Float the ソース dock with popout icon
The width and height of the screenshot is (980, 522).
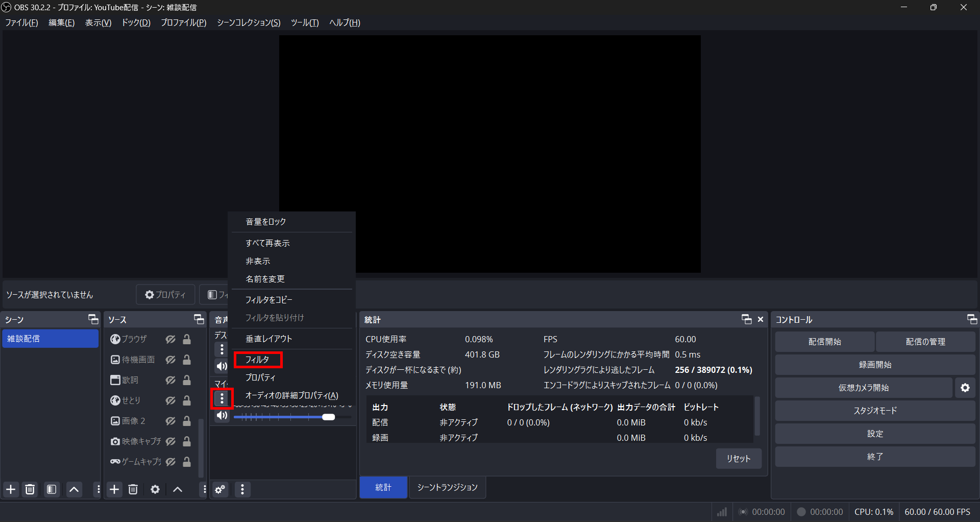pos(199,319)
